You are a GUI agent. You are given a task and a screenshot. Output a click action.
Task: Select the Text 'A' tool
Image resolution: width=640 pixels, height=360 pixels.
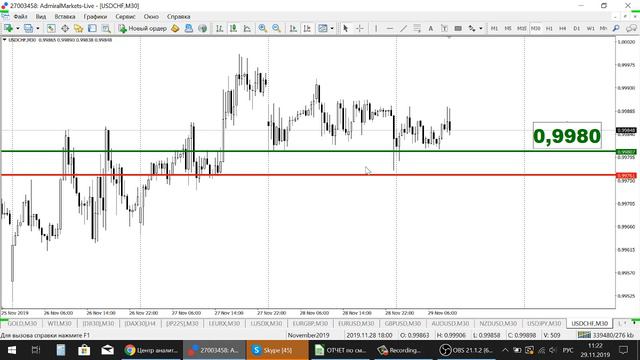[430, 28]
